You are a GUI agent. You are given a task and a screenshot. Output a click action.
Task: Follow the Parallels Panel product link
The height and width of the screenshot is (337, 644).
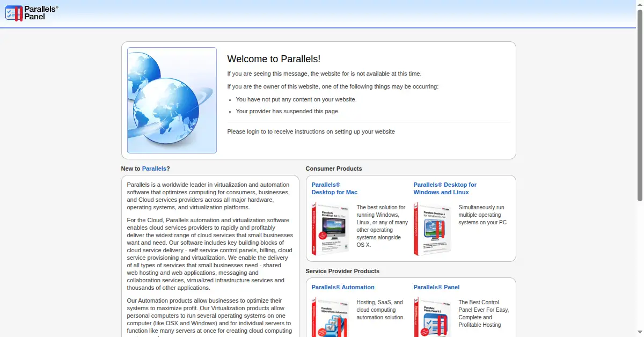436,287
